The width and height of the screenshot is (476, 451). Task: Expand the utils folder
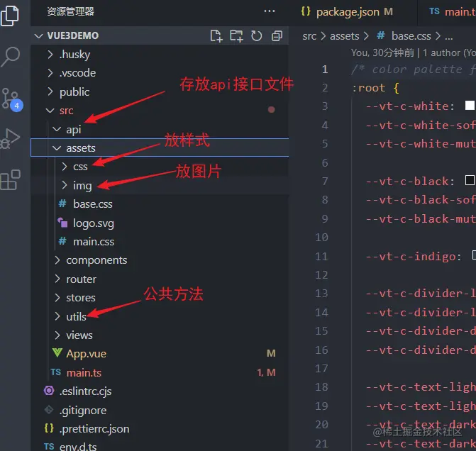57,316
